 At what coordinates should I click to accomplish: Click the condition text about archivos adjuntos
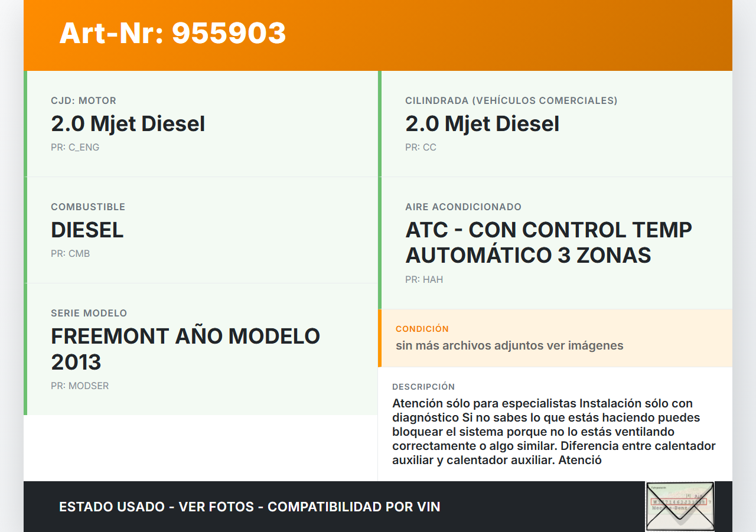pos(509,345)
